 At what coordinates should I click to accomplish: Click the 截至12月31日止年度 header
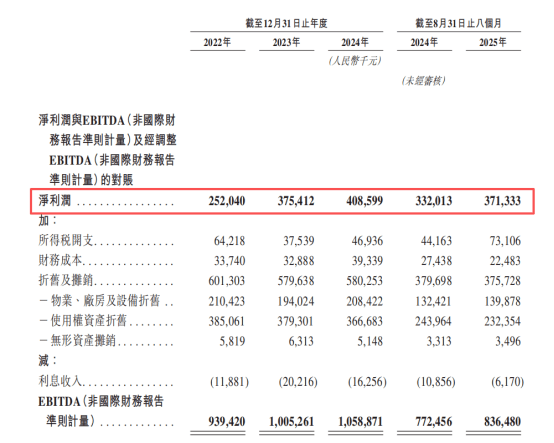(x=287, y=23)
